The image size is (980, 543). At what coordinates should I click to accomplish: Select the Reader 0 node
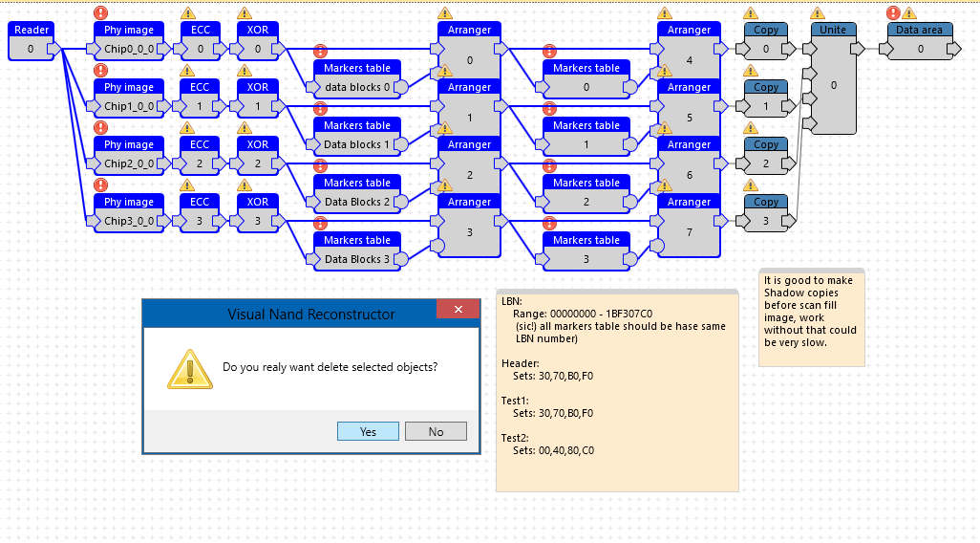32,41
